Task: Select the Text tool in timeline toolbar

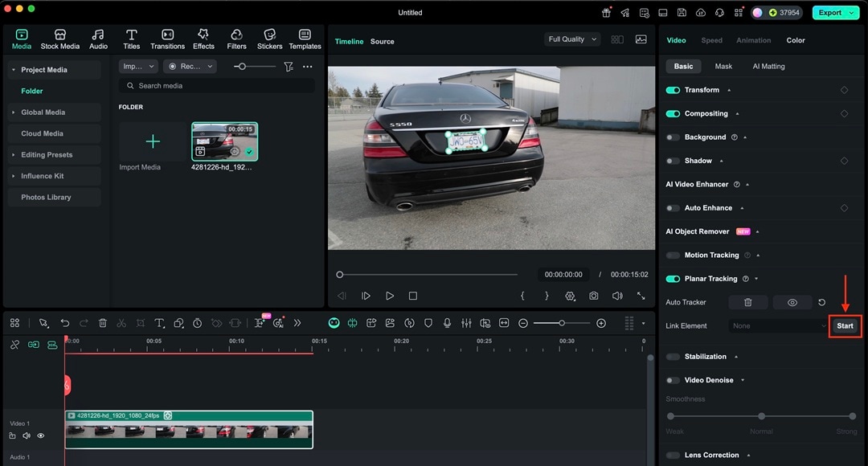Action: (159, 323)
